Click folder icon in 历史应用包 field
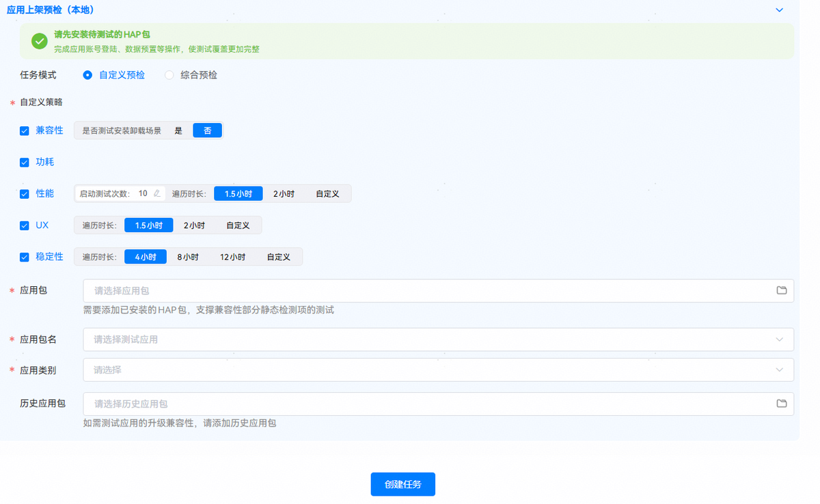820x504 pixels. pyautogui.click(x=782, y=404)
